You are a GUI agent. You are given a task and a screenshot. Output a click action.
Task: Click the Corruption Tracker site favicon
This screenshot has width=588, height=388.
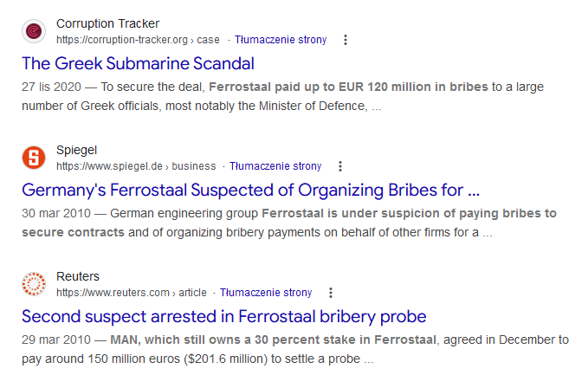click(34, 31)
